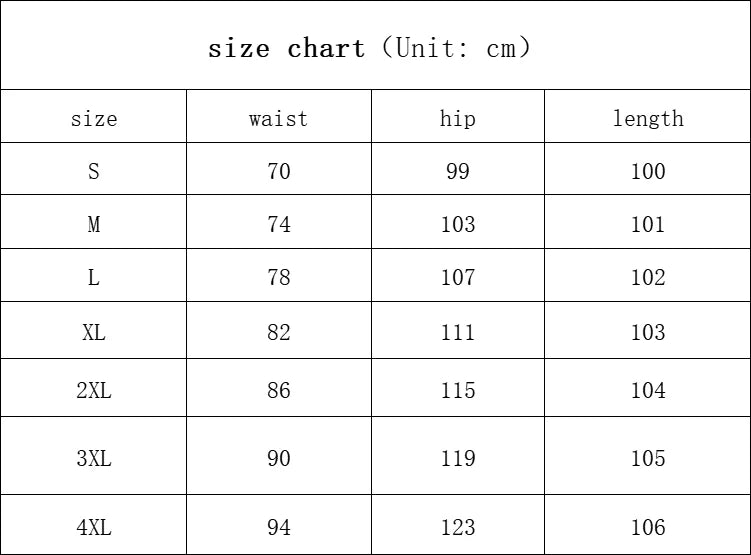Select length value 104 in 2XL row

[x=647, y=391]
